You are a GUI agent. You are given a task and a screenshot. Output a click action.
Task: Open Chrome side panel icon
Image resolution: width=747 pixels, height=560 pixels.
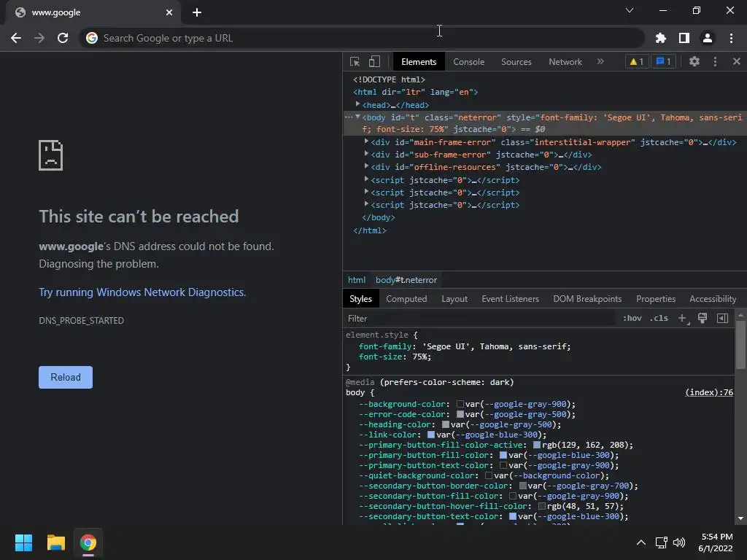684,38
